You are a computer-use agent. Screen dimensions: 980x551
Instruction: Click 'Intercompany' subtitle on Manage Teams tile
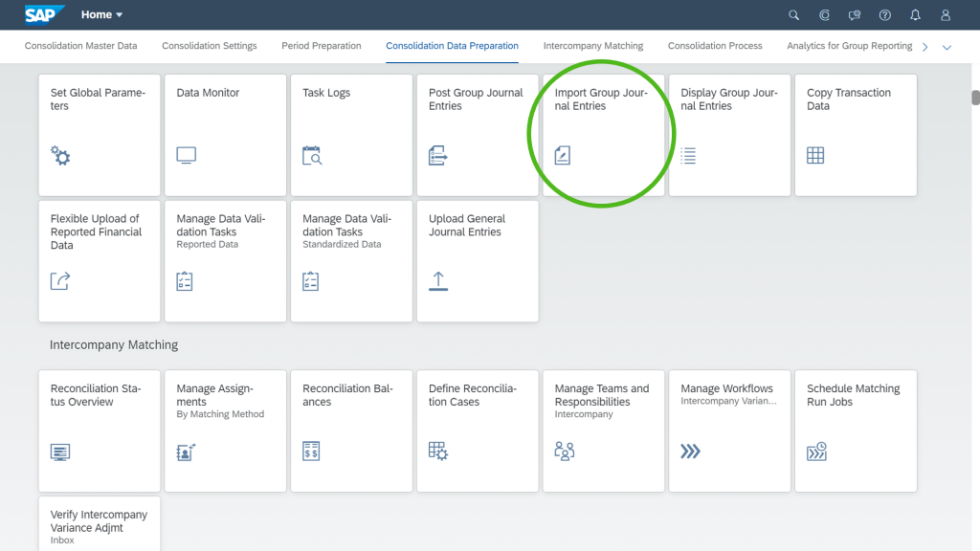point(584,414)
